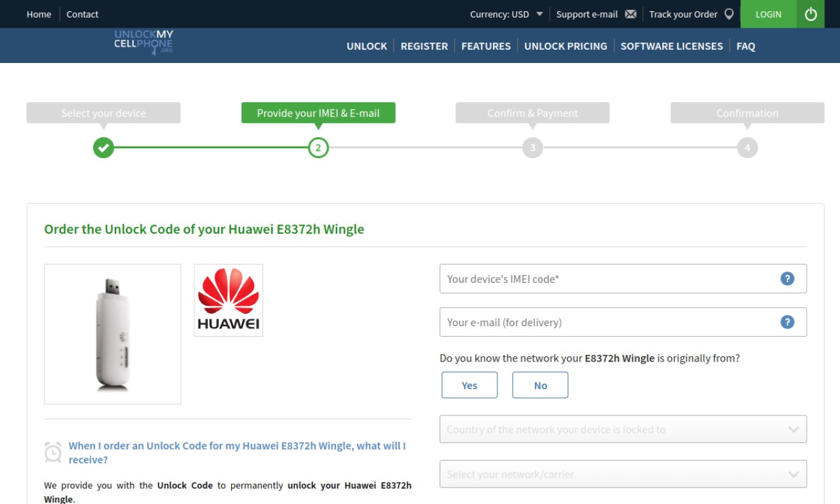Select the Confirmation step tab

click(747, 113)
